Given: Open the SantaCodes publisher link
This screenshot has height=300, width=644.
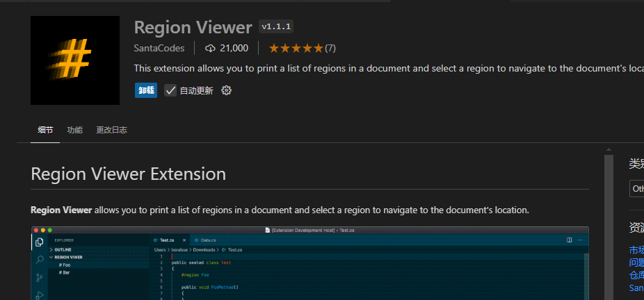Looking at the screenshot, I should tap(159, 49).
